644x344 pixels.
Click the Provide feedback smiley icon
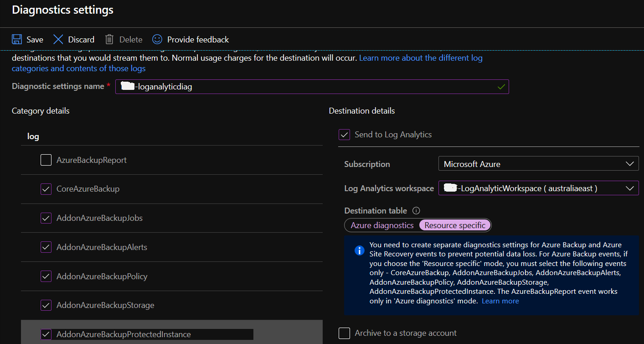tap(157, 39)
